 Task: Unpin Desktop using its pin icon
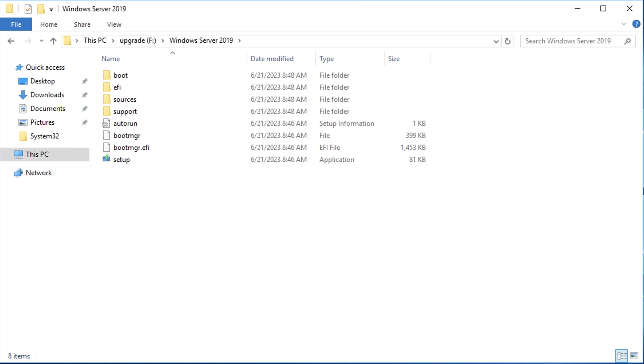coord(84,81)
